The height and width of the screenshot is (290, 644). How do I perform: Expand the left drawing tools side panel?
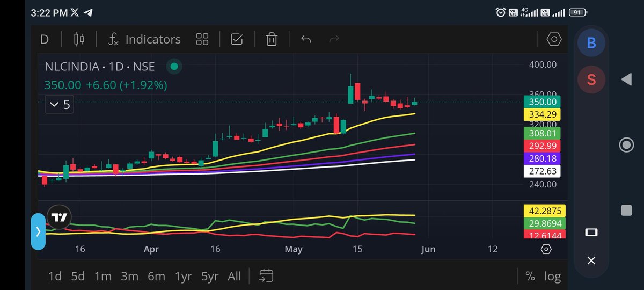(x=38, y=231)
